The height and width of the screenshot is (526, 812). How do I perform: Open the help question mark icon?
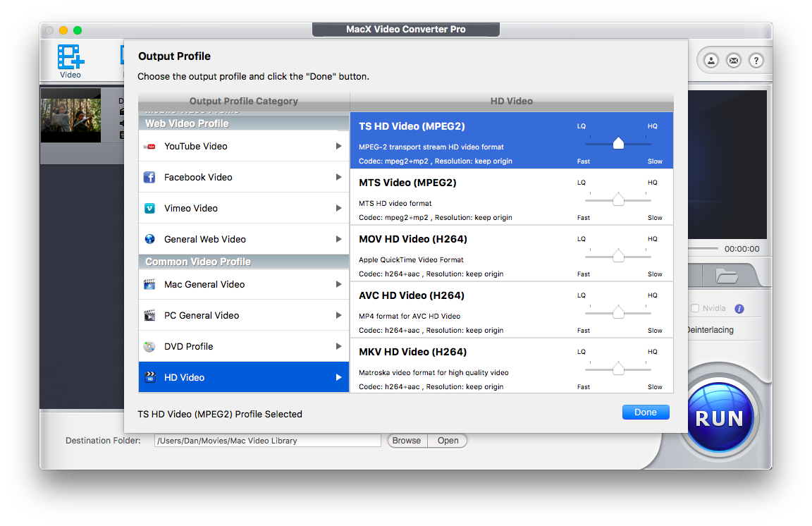[756, 61]
